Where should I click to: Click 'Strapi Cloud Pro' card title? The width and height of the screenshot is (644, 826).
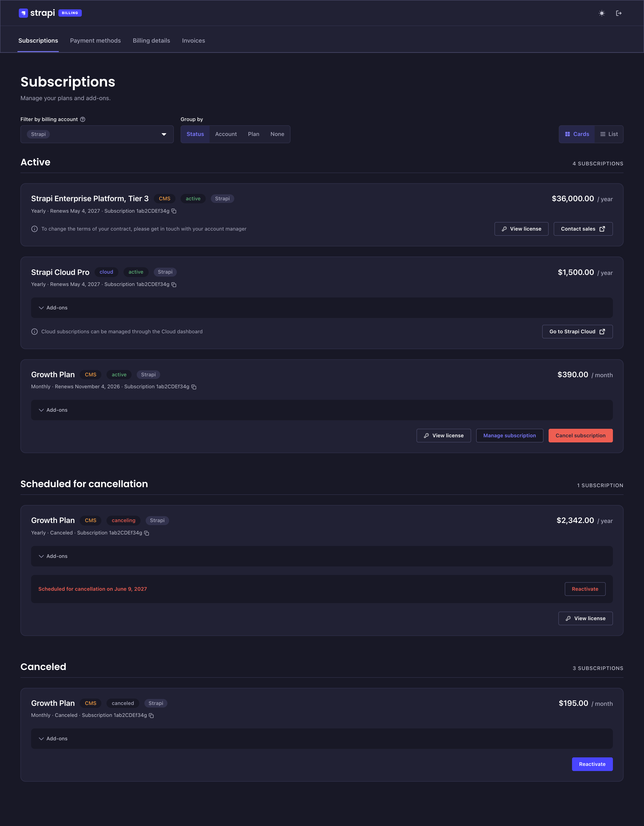pos(60,272)
